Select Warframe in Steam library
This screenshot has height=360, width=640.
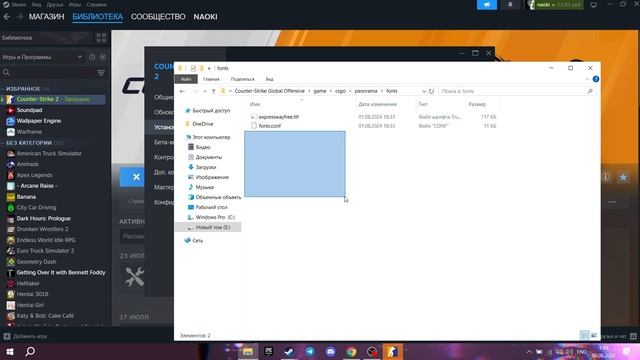[x=29, y=132]
